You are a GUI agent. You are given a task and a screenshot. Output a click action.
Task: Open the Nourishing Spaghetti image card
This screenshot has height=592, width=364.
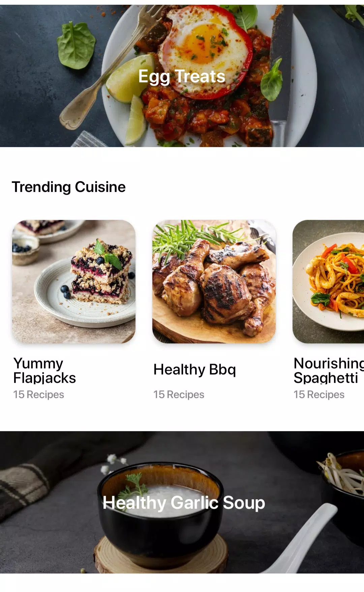pyautogui.click(x=328, y=282)
